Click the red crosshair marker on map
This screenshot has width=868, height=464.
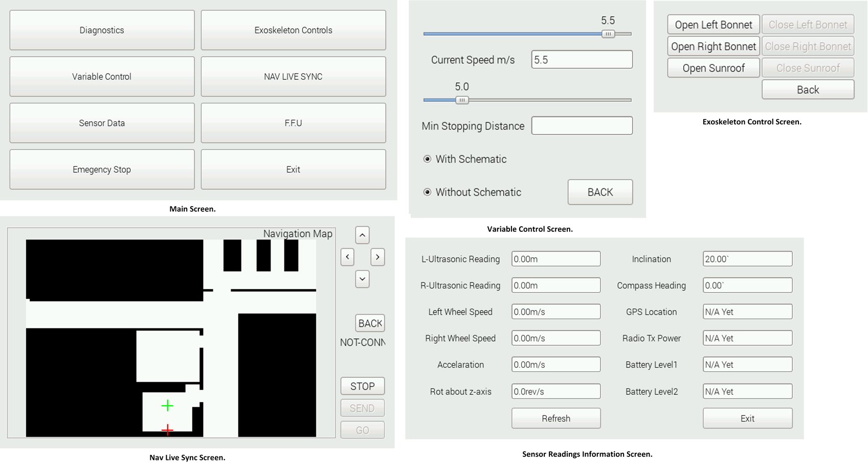(167, 430)
